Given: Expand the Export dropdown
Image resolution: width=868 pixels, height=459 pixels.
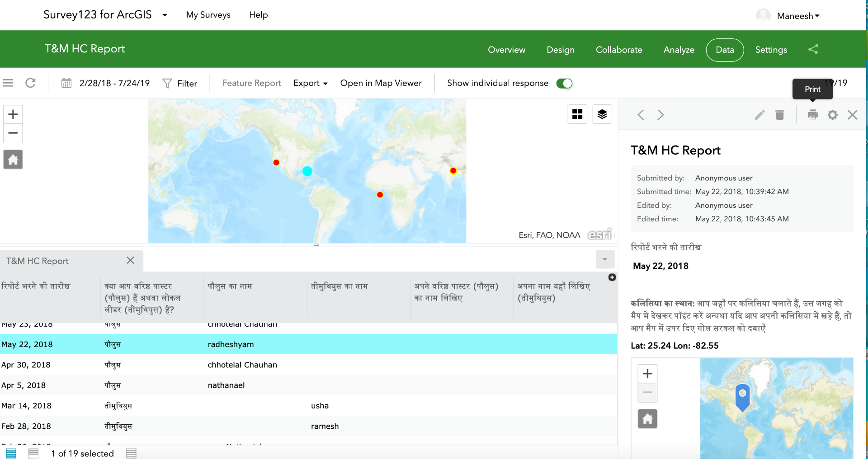Looking at the screenshot, I should click(311, 83).
